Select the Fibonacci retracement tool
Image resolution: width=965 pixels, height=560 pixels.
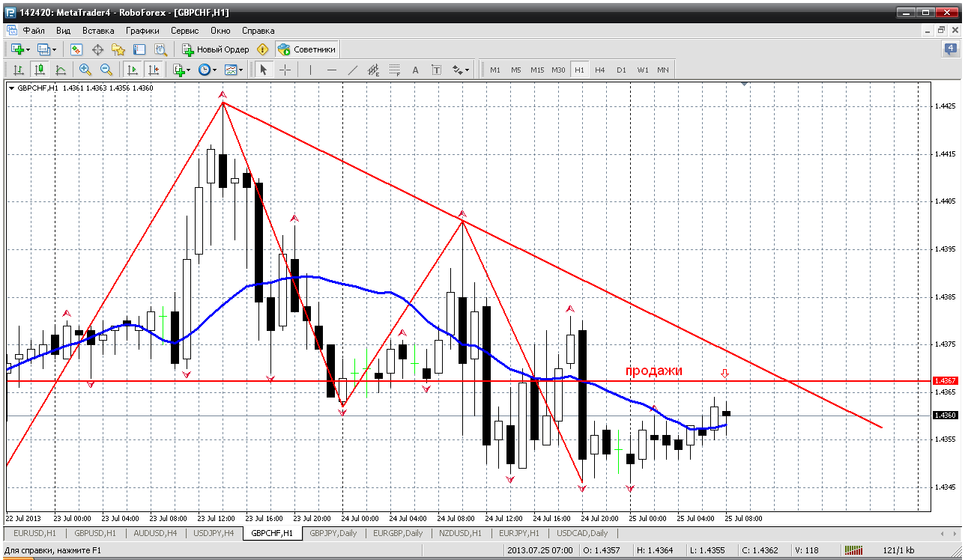point(395,70)
